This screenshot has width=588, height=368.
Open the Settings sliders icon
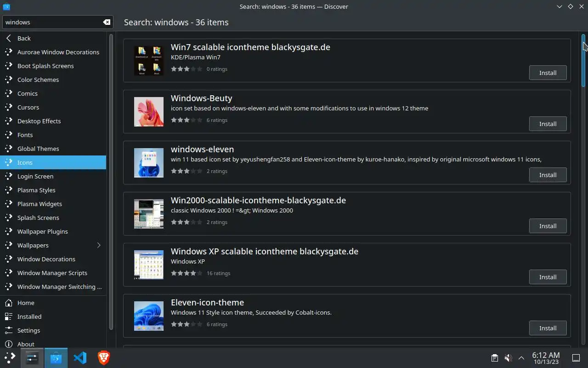pyautogui.click(x=9, y=330)
